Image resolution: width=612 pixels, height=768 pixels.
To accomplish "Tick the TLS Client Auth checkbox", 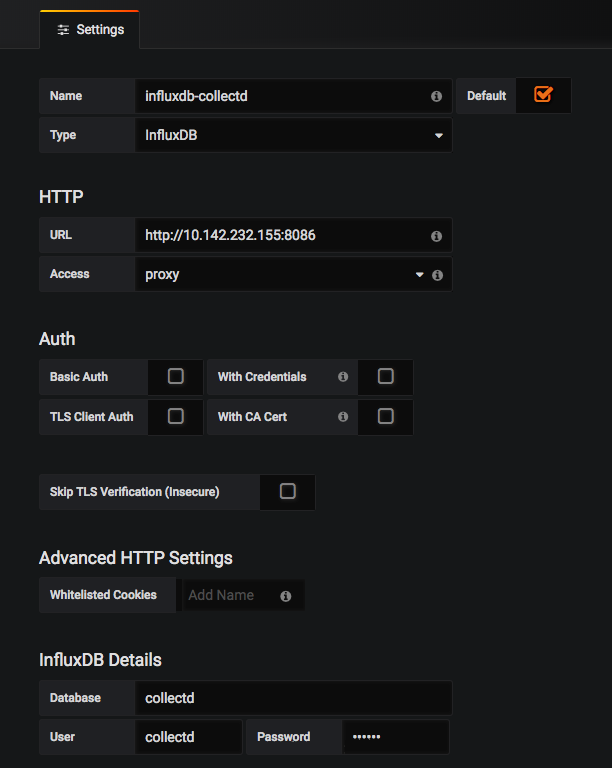I will coord(176,416).
